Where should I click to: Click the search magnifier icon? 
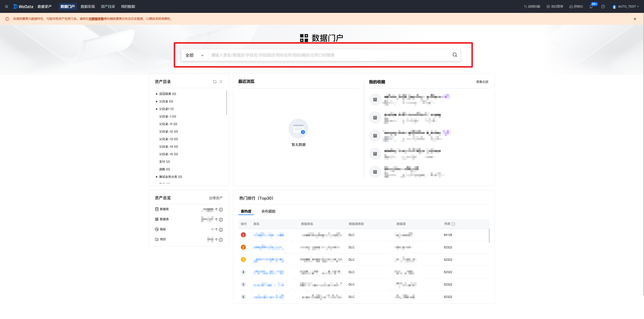[x=455, y=55]
